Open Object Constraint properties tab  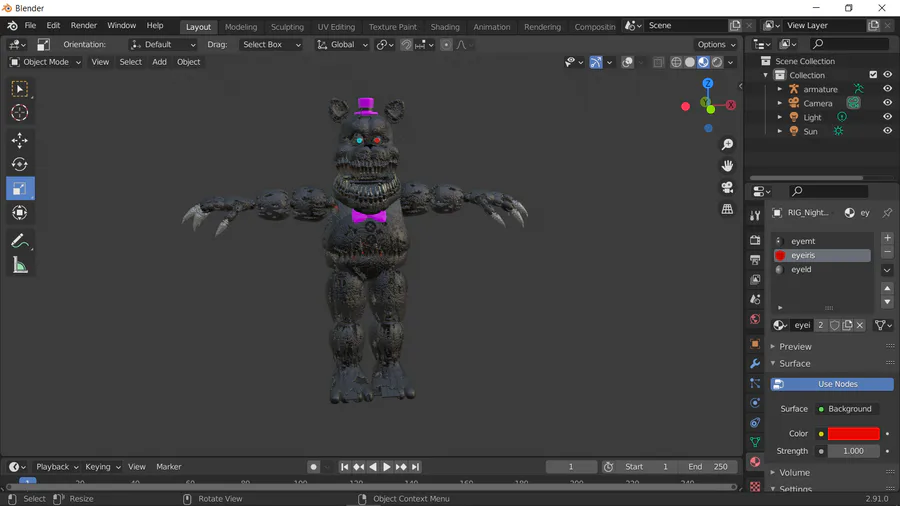point(755,423)
